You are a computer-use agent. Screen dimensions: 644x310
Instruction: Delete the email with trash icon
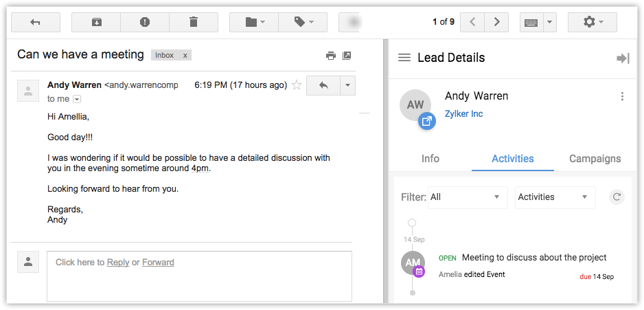coord(193,22)
